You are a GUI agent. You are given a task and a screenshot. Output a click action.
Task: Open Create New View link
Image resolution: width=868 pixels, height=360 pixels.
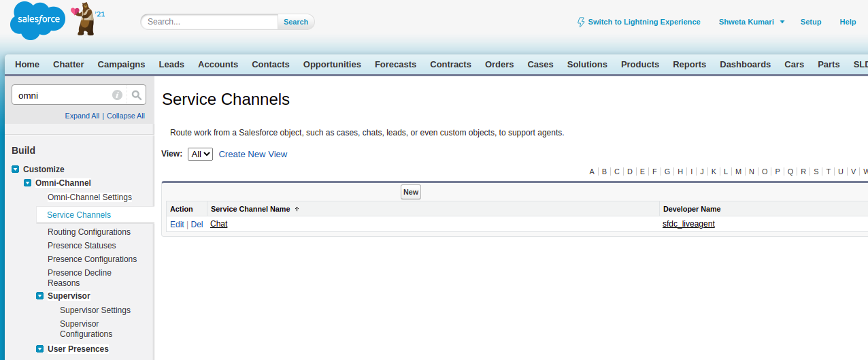(x=253, y=154)
